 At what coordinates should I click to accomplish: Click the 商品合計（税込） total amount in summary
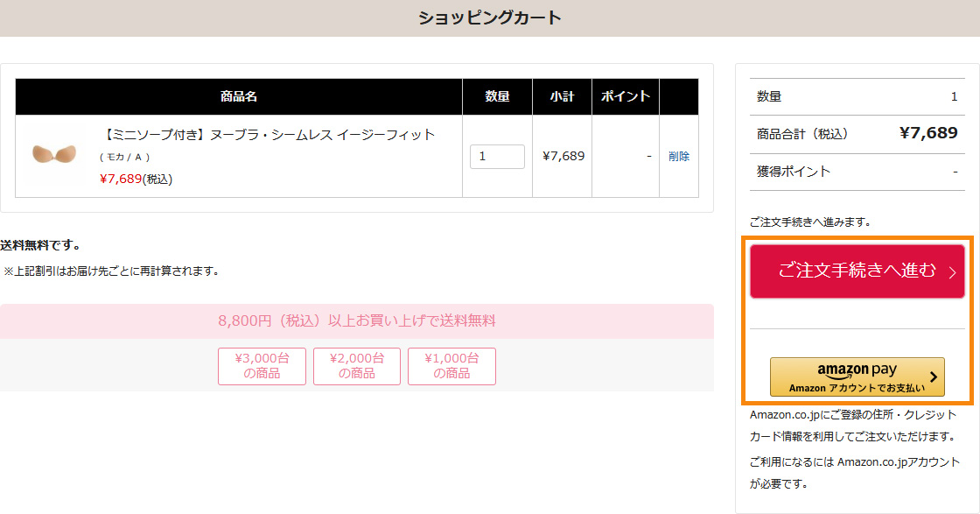point(928,133)
